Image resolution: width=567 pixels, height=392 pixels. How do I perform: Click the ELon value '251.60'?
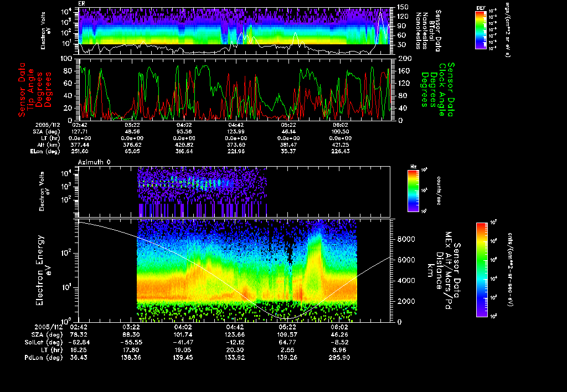coord(80,152)
